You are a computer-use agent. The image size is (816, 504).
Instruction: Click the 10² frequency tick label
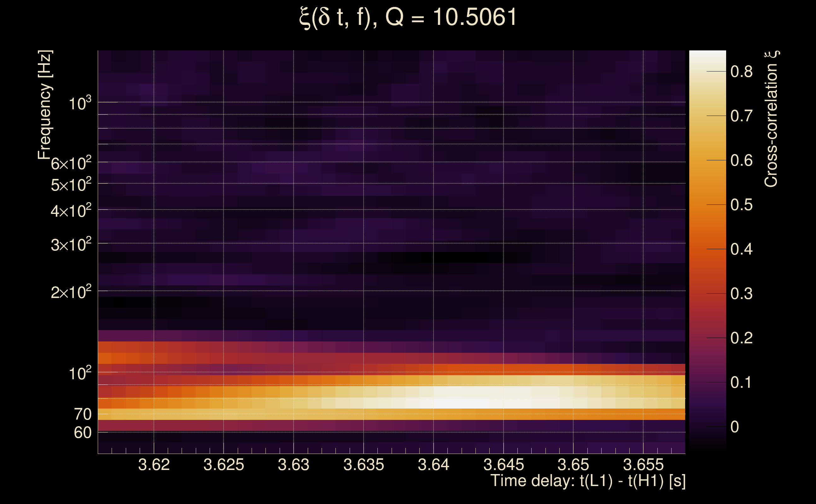coord(80,373)
